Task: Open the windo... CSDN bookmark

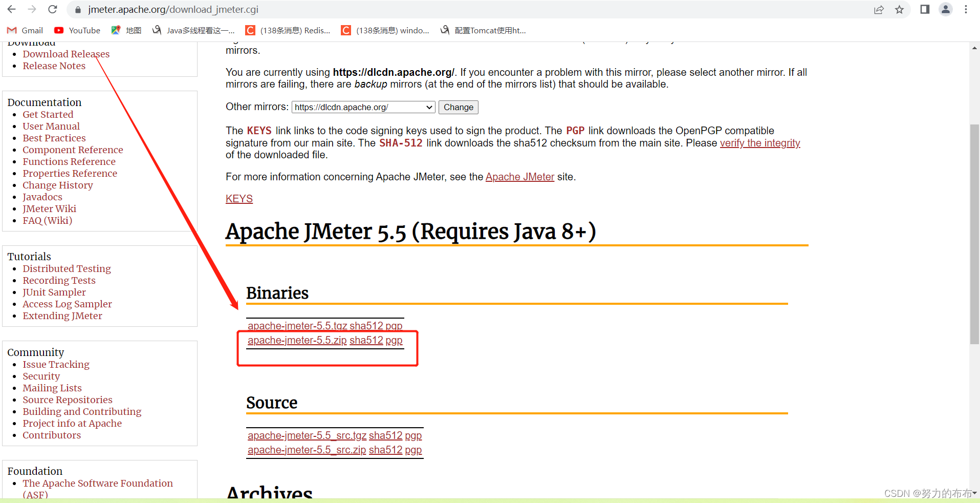Action: (385, 30)
